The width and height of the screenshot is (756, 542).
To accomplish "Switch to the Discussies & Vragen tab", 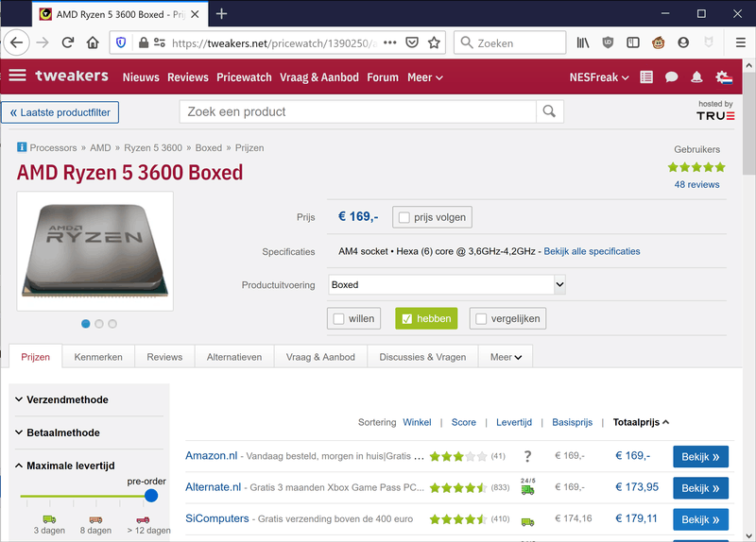I will click(x=422, y=357).
